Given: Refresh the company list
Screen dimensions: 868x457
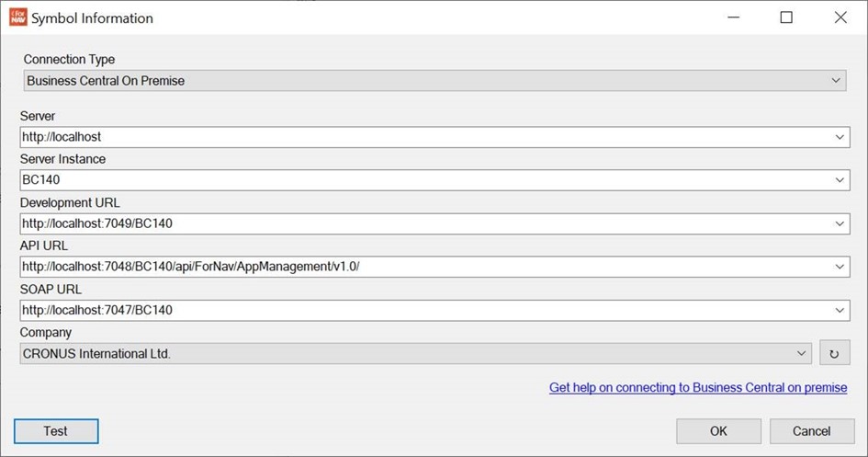Looking at the screenshot, I should coord(834,353).
